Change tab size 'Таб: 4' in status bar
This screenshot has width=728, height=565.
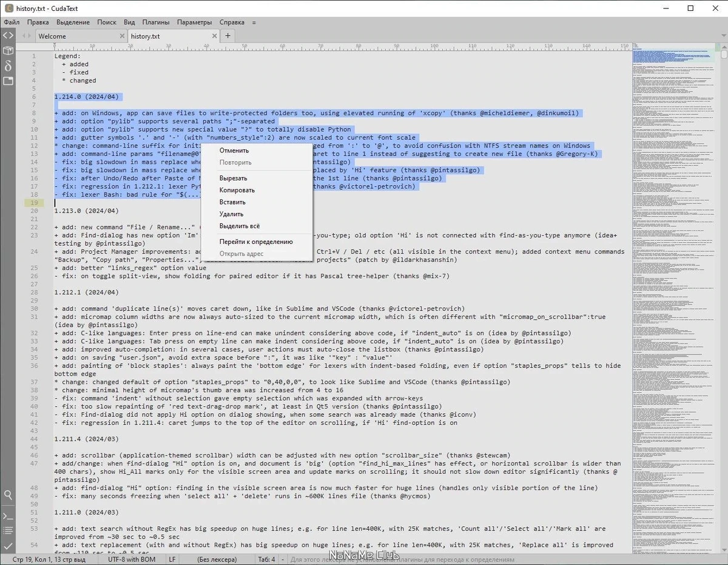point(266,560)
